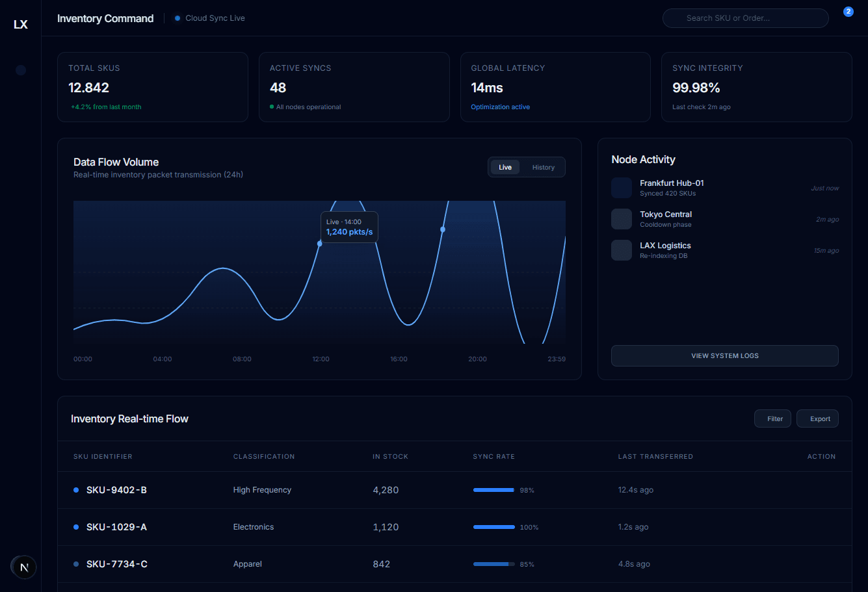The image size is (868, 592).
Task: Follow the Optimization active link
Action: coord(500,107)
